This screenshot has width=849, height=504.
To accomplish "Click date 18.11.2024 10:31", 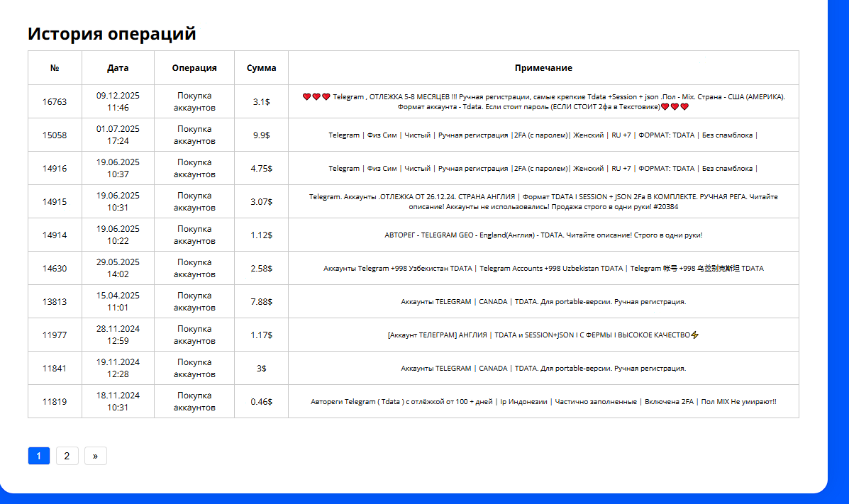I will coord(118,402).
